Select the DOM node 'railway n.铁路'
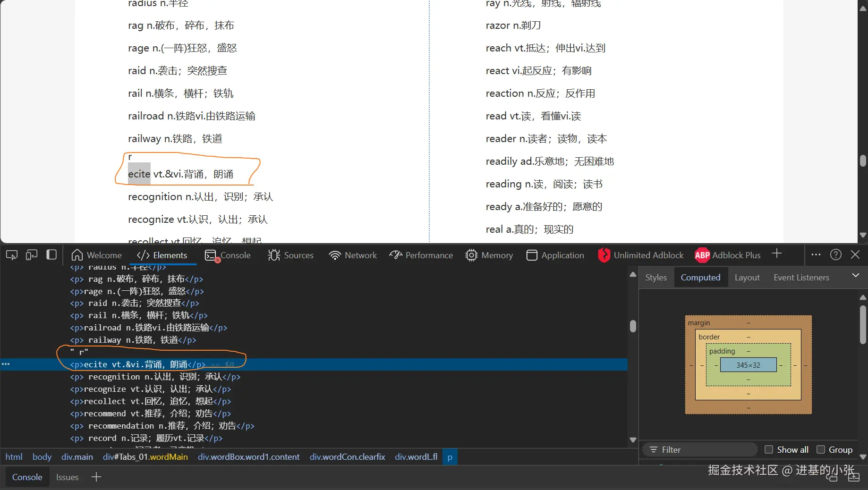Screen dimensions: 868x490 coord(133,339)
